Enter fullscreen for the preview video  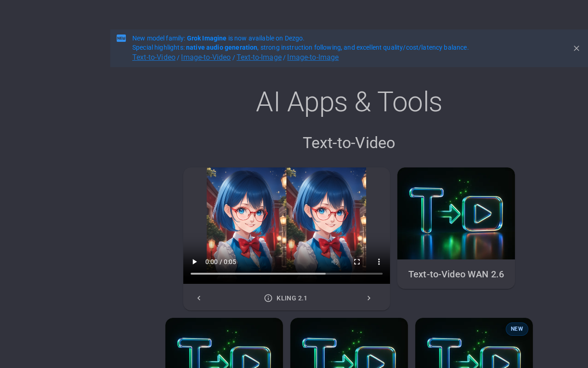click(357, 262)
